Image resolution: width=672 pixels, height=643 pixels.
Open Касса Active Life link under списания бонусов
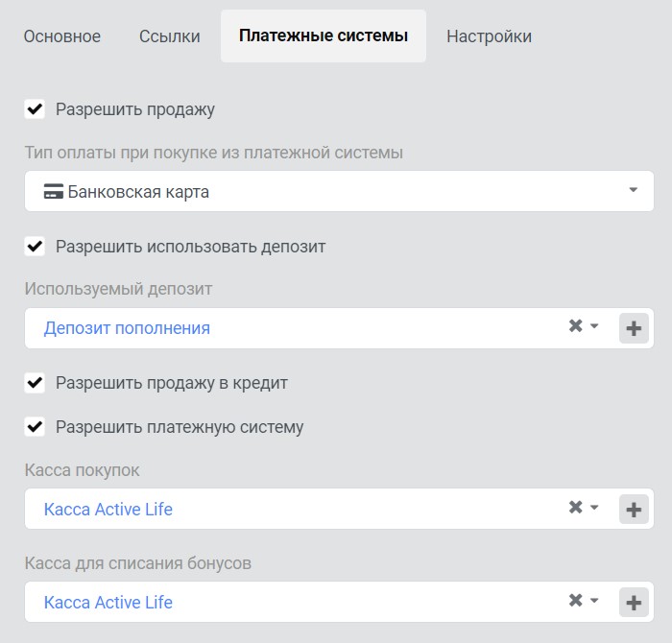point(108,603)
